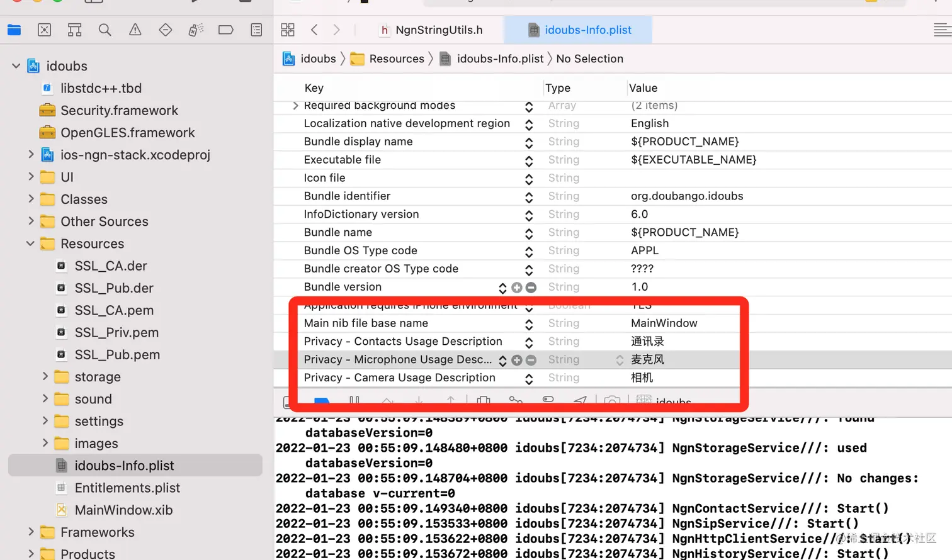
Task: Select the SSL_Priv.pem file
Action: point(116,332)
